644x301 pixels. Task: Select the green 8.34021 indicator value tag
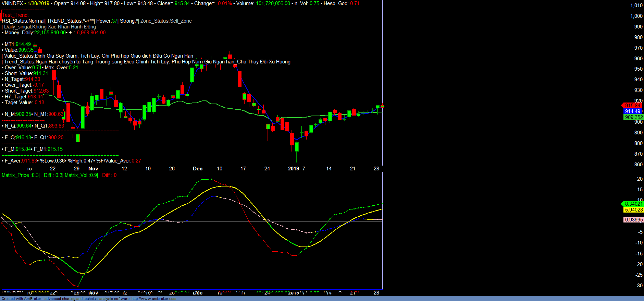pos(633,204)
